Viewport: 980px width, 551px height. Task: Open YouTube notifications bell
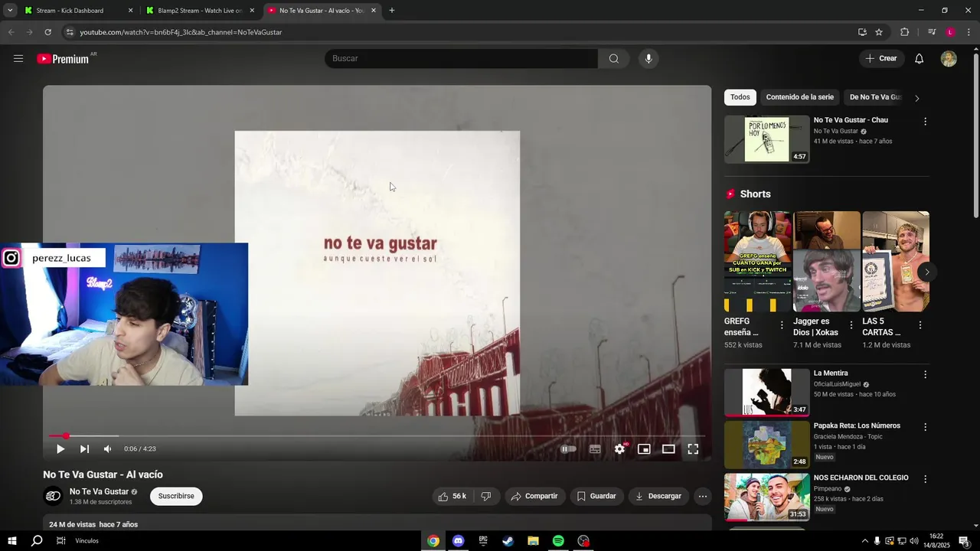[920, 59]
